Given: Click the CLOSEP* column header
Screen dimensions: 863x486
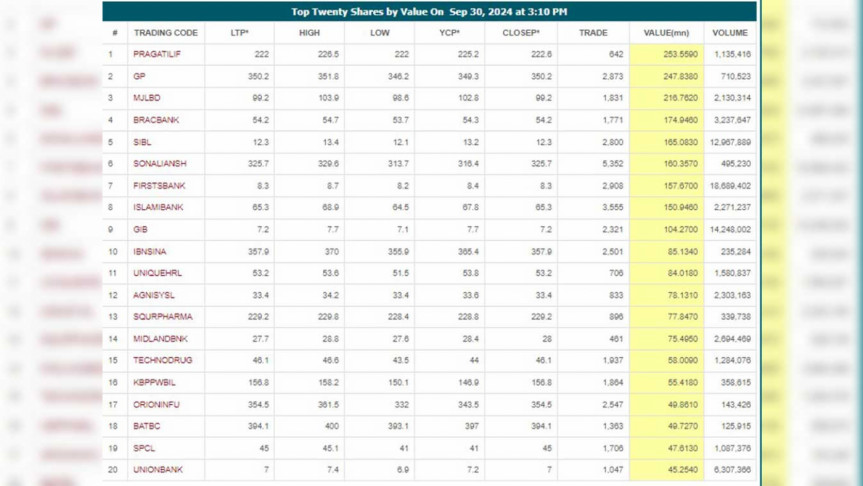Looking at the screenshot, I should [521, 33].
